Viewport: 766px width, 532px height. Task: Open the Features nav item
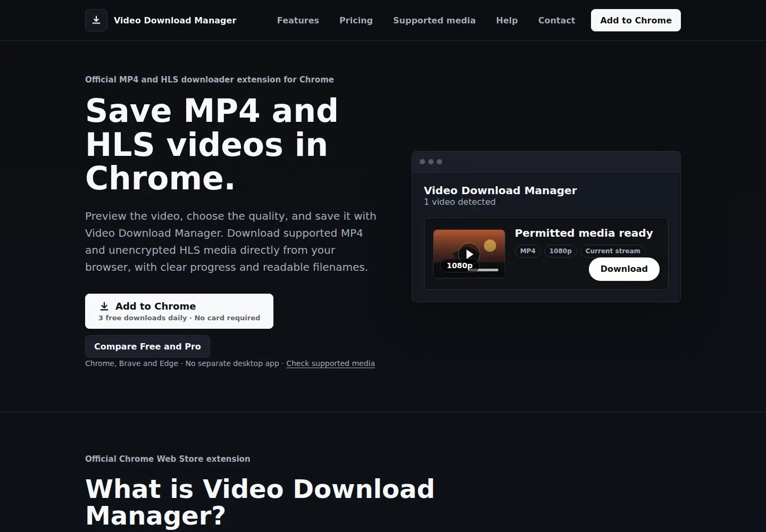coord(298,20)
